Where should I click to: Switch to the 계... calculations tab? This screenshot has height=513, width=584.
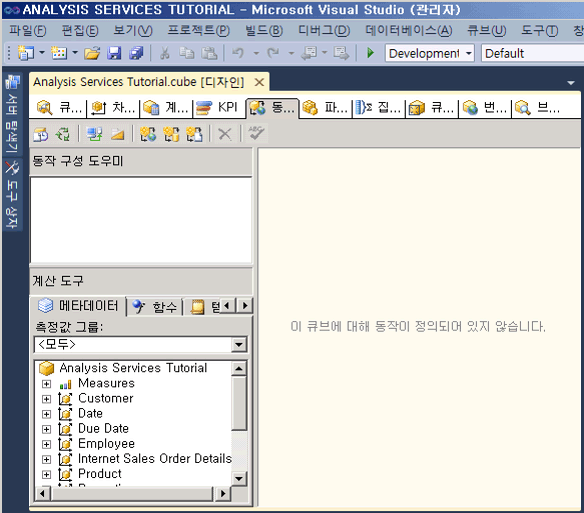[x=166, y=108]
